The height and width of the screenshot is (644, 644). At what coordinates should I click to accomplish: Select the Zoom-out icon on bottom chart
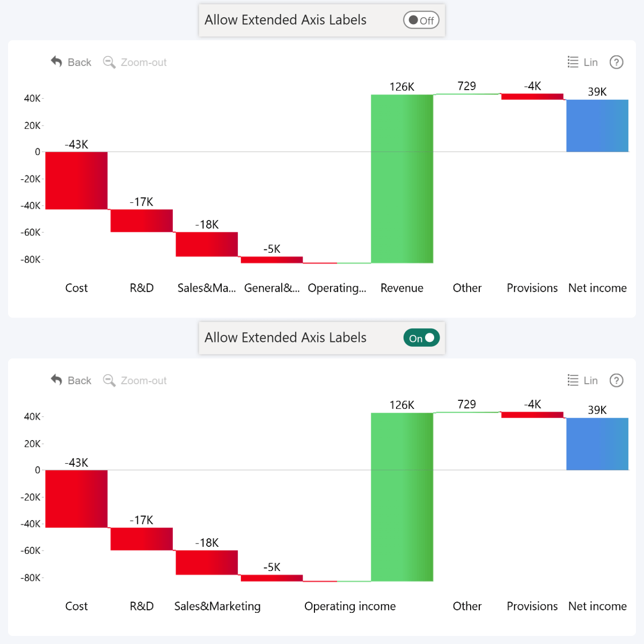pyautogui.click(x=109, y=380)
